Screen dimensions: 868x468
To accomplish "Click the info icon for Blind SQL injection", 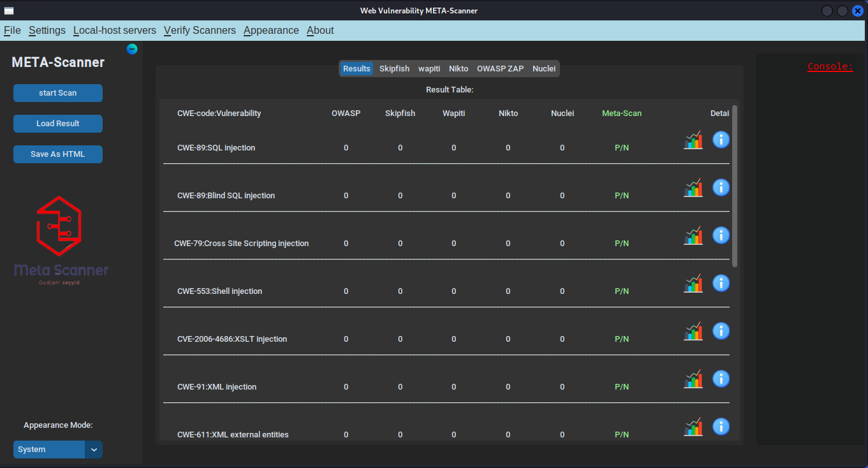I will coord(721,187).
